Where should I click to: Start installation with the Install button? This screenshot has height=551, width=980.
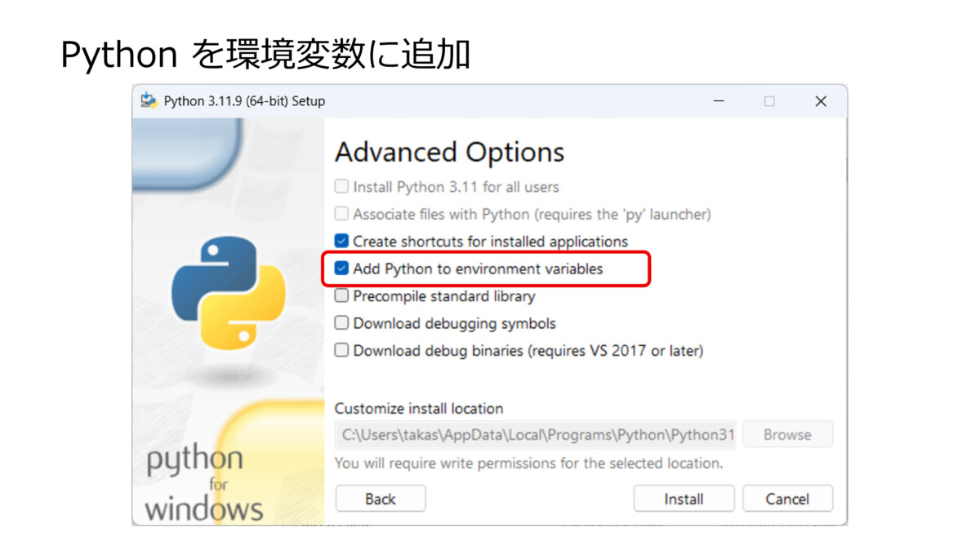[x=684, y=499]
